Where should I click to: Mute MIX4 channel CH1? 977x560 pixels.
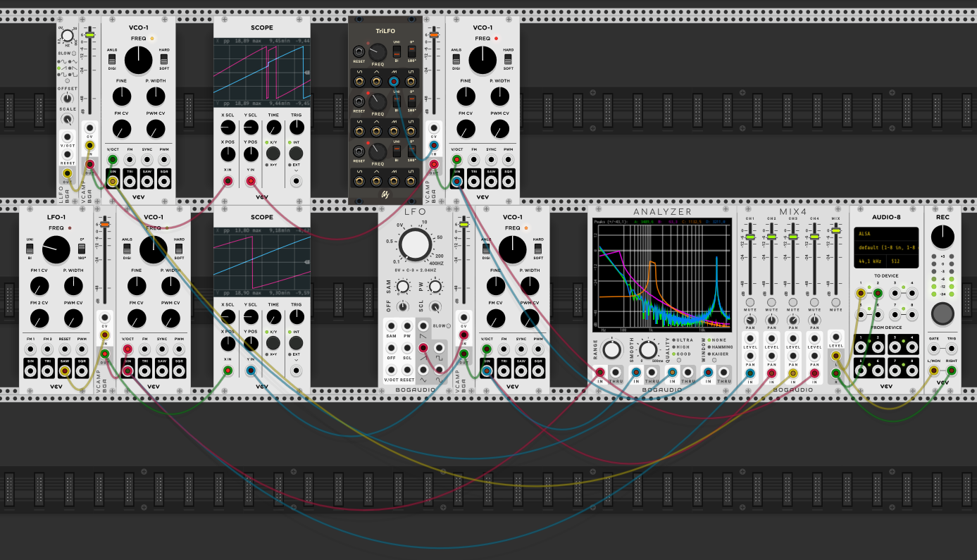(x=750, y=301)
